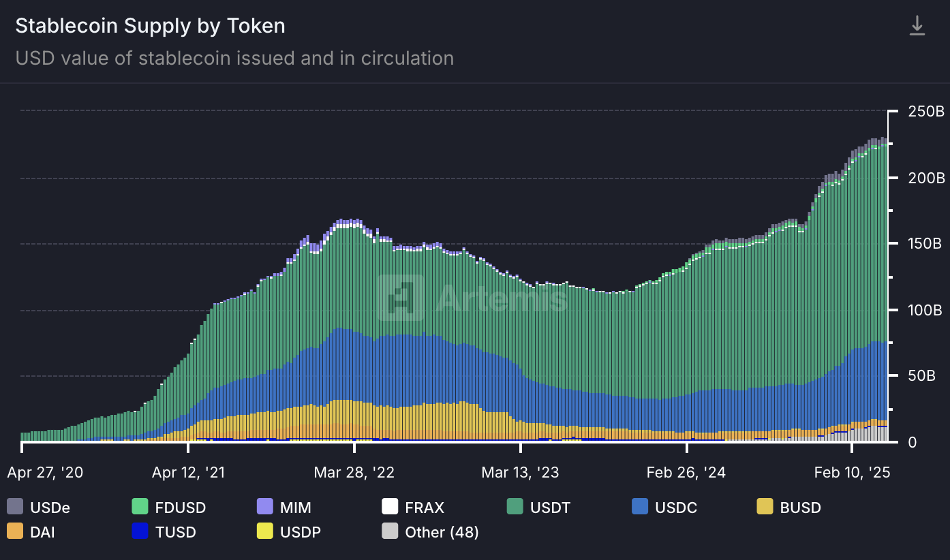The width and height of the screenshot is (950, 560).
Task: Click the FRAX white legend swatch
Action: pyautogui.click(x=390, y=507)
